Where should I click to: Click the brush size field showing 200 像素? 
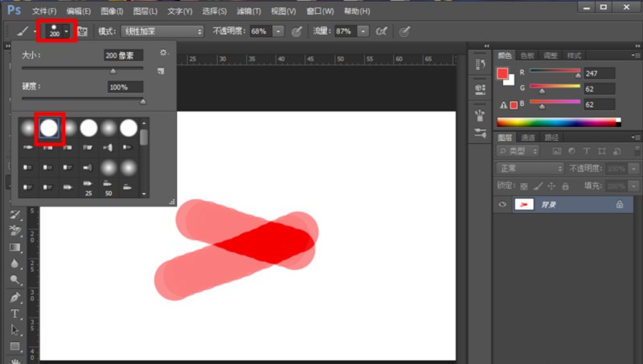pos(123,55)
